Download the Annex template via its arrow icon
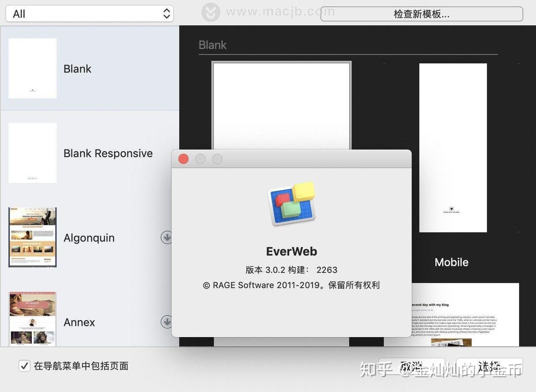The image size is (536, 392). tap(167, 322)
